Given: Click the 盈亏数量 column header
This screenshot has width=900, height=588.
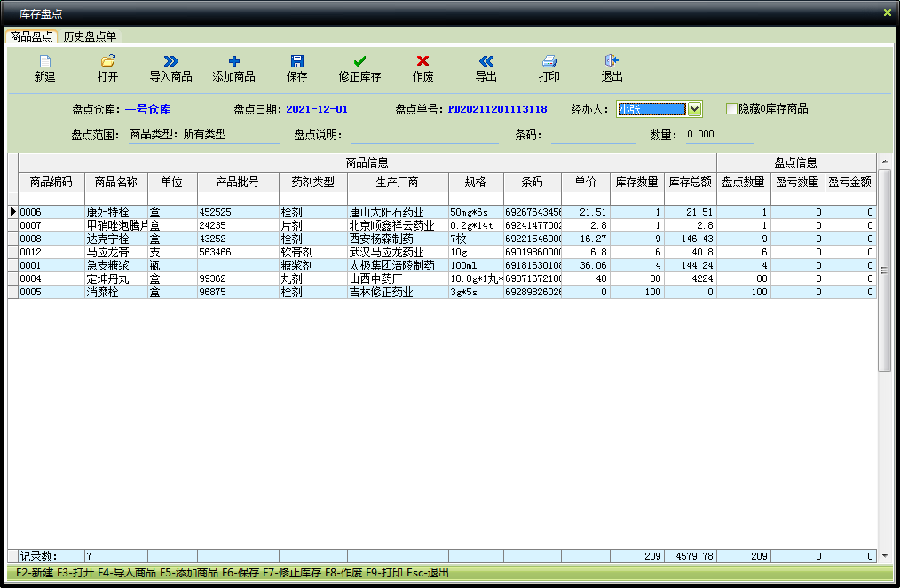Looking at the screenshot, I should click(797, 183).
